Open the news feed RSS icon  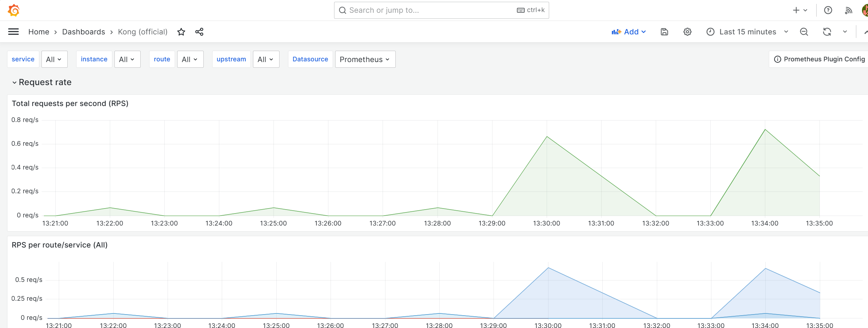point(848,10)
